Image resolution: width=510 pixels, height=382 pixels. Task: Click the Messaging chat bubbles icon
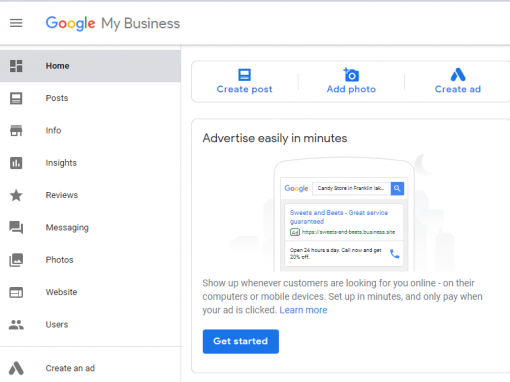pos(16,228)
